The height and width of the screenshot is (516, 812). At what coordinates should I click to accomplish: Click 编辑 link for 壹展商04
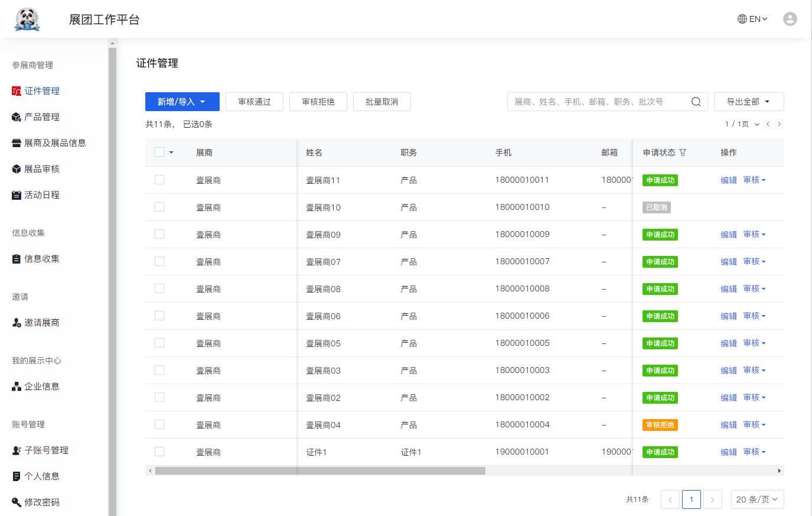tap(729, 425)
